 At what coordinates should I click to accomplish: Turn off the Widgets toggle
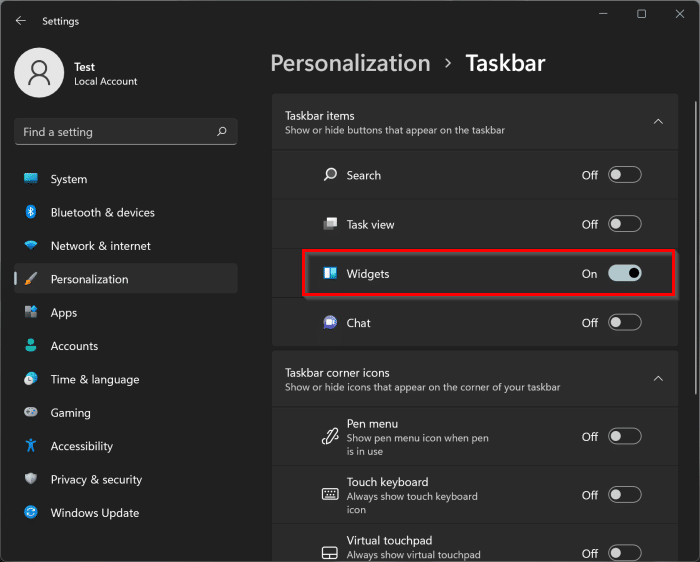tap(625, 273)
